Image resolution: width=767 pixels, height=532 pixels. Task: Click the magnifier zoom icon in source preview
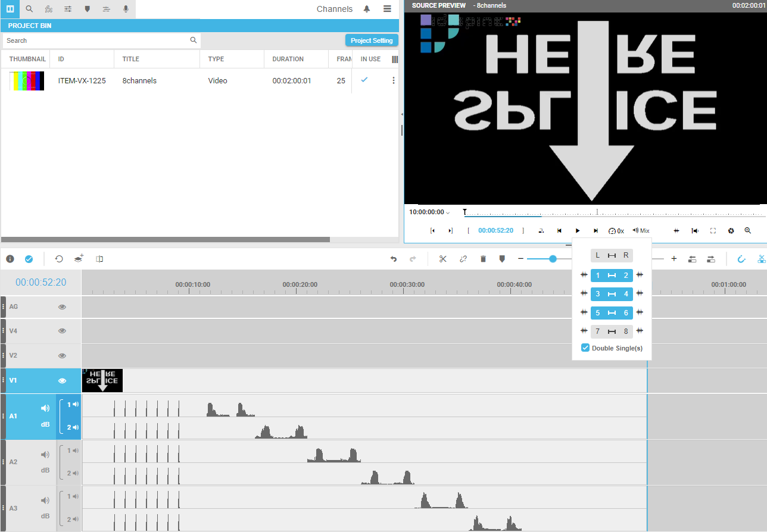coord(747,230)
